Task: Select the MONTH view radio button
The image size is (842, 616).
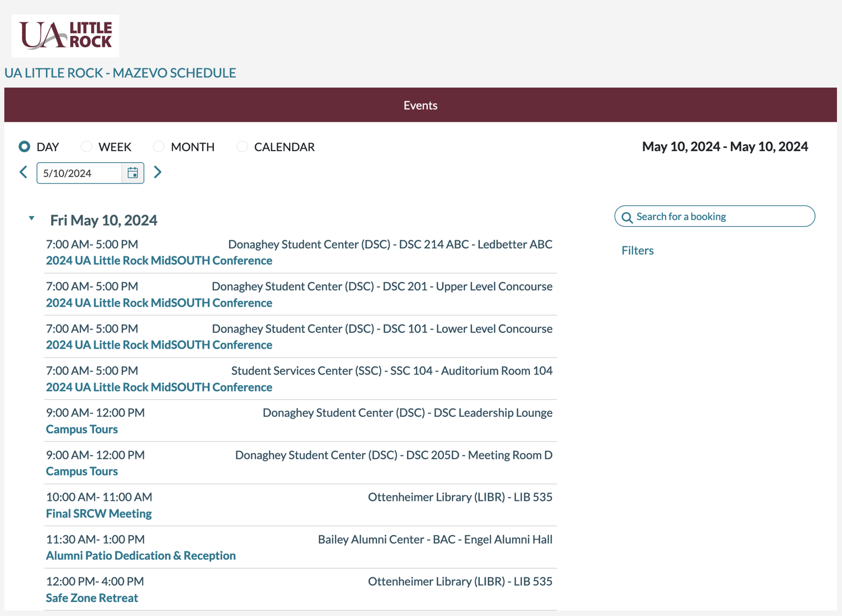Action: click(x=158, y=147)
